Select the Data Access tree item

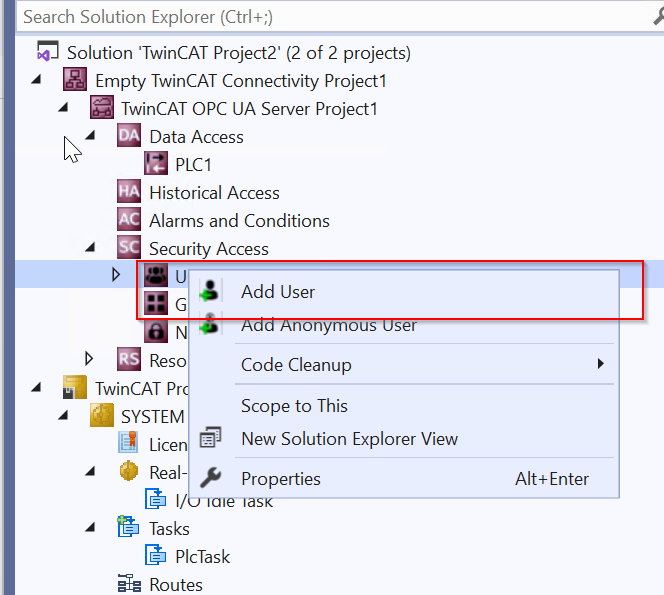(196, 137)
